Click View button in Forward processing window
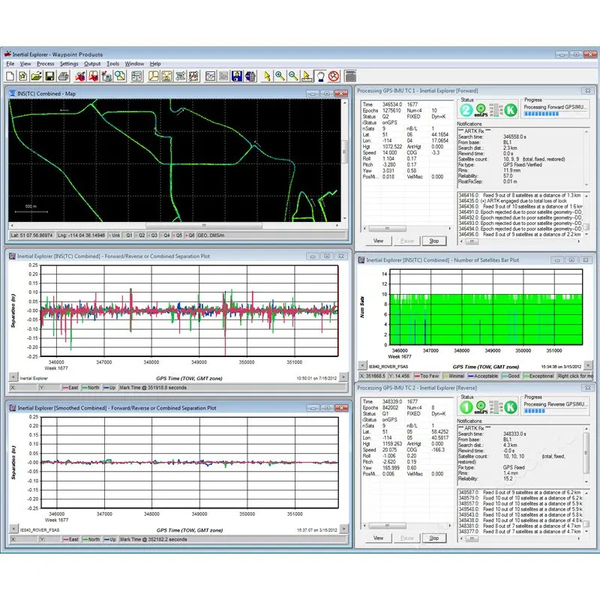Screen dimensions: 600x600 [x=378, y=241]
